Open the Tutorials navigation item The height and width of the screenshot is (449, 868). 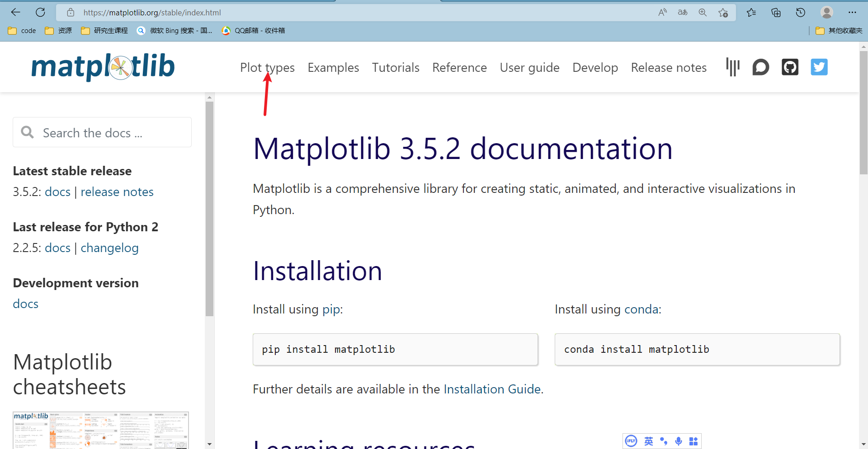point(396,67)
